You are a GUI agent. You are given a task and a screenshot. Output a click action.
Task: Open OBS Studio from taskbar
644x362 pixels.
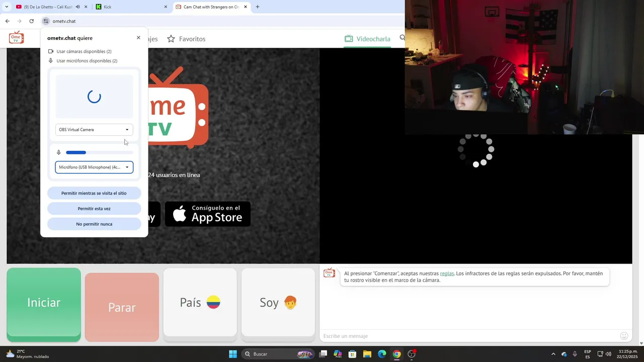[412, 354]
